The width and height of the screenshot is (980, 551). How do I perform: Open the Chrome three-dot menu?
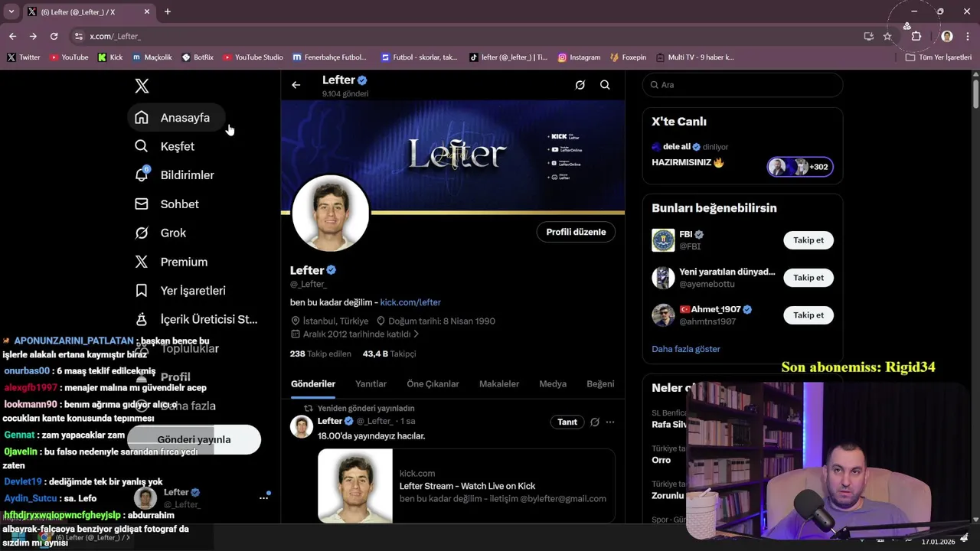point(968,36)
